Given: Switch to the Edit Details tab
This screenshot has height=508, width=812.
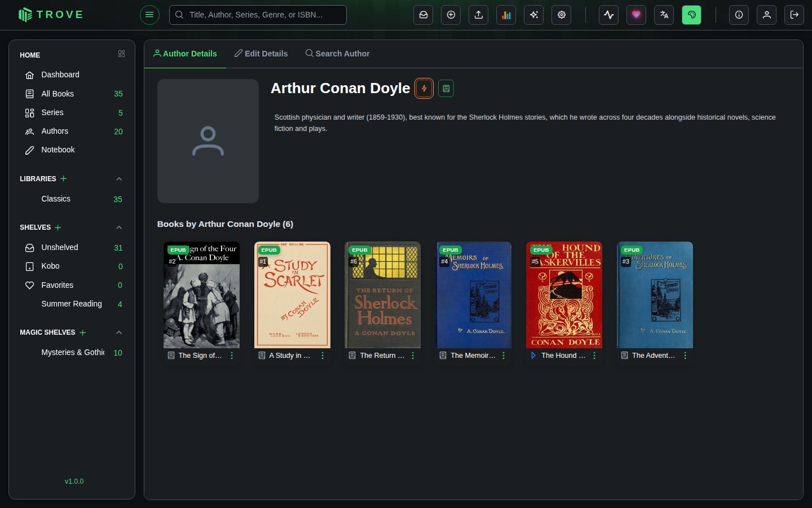Looking at the screenshot, I should (261, 54).
